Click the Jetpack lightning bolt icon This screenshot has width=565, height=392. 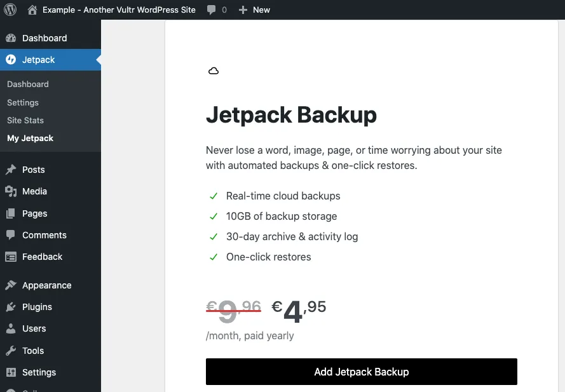11,60
